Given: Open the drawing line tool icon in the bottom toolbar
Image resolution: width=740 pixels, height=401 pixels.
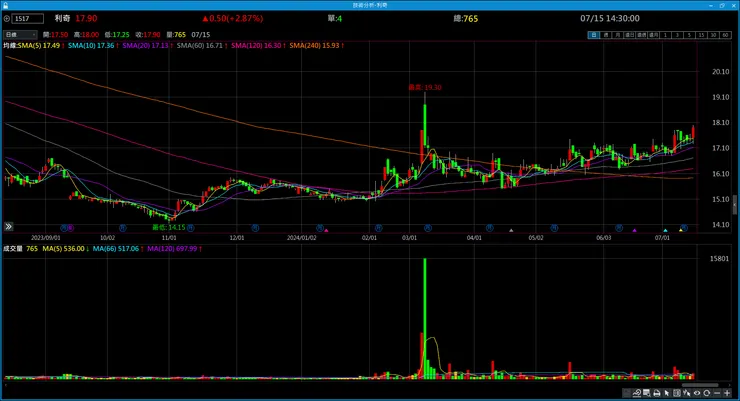Looking at the screenshot, I should coord(637,393).
